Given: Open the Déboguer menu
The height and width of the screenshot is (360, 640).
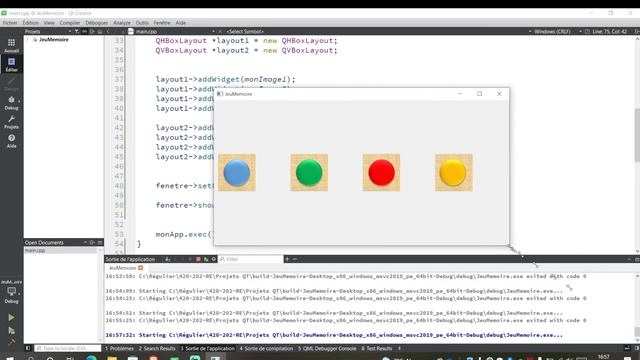Looking at the screenshot, I should point(97,23).
